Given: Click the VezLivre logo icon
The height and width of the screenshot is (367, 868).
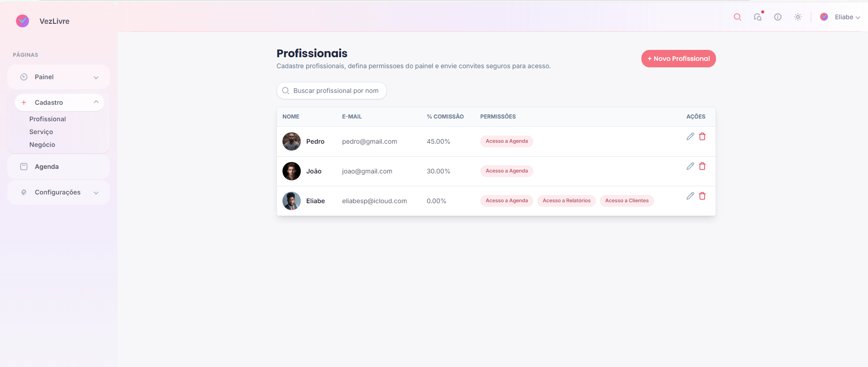Looking at the screenshot, I should [22, 21].
